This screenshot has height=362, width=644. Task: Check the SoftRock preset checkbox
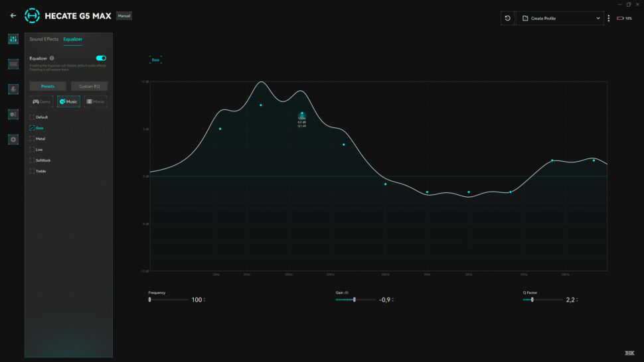(x=32, y=160)
